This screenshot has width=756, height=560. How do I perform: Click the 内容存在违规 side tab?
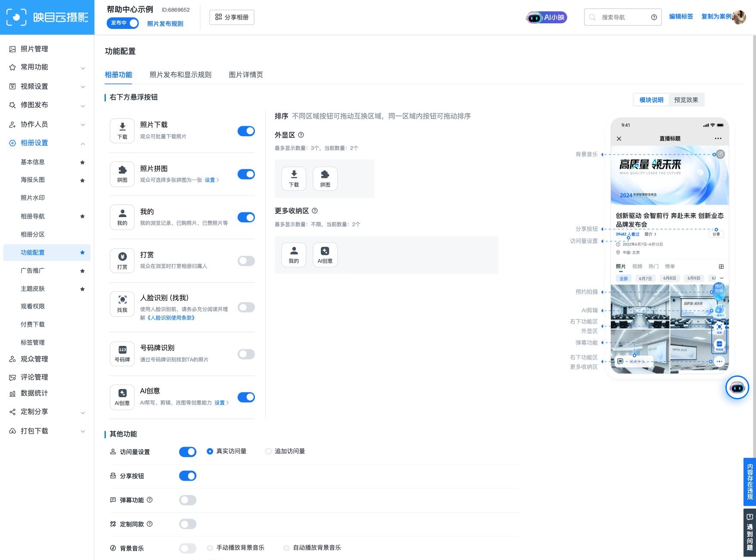point(750,482)
